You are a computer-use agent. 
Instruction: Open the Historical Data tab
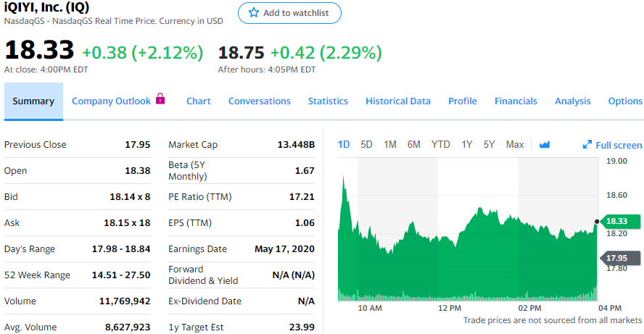(398, 101)
